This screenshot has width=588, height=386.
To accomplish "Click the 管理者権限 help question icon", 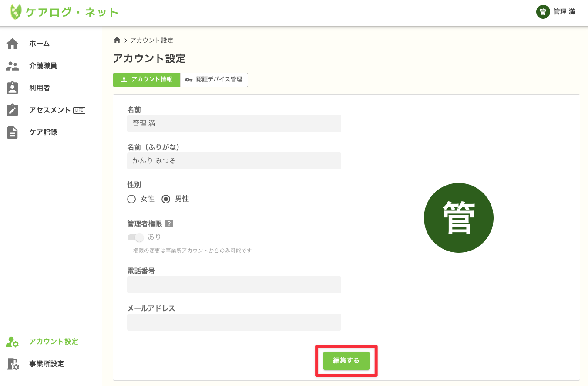I will [169, 224].
